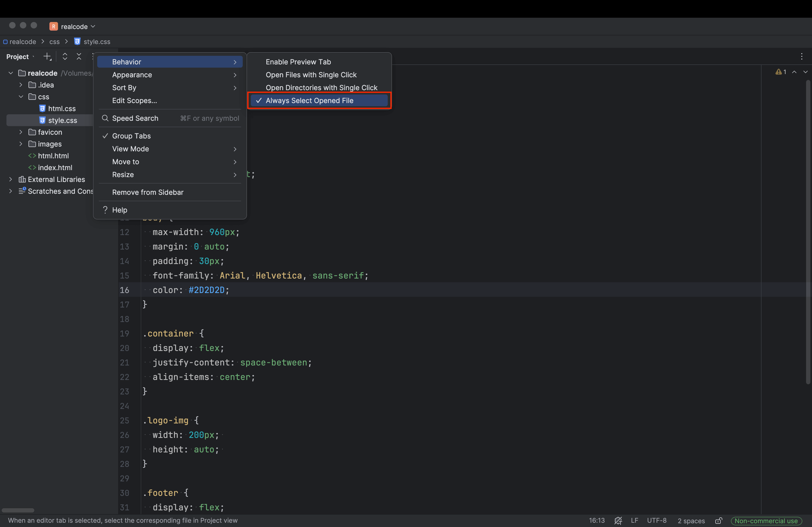This screenshot has width=812, height=527.
Task: Uncheck Always Select Opened File
Action: tap(309, 101)
